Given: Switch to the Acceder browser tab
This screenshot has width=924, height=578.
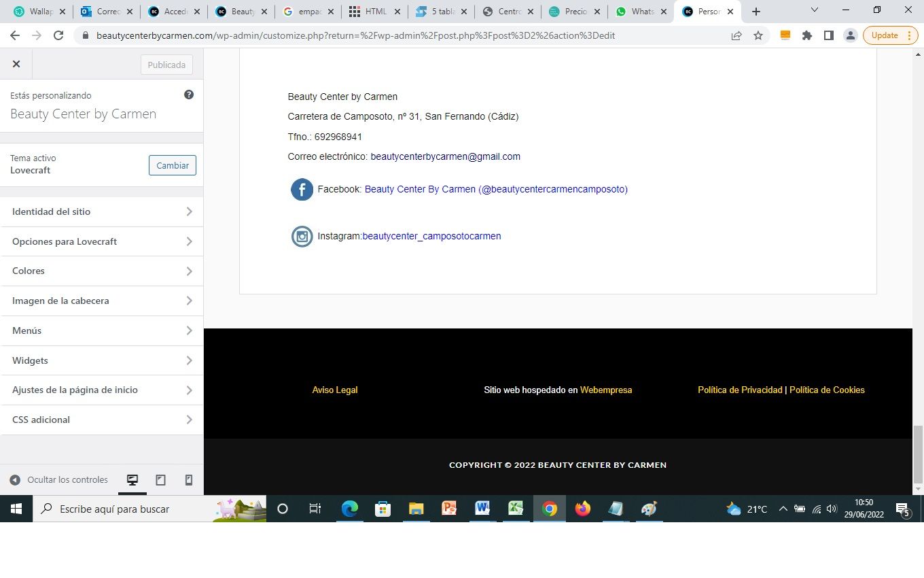Looking at the screenshot, I should click(174, 12).
